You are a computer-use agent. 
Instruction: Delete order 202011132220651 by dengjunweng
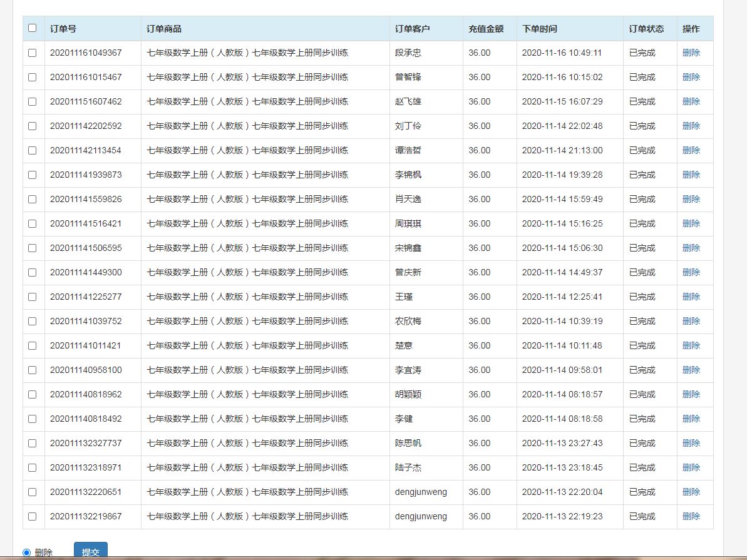tap(691, 492)
